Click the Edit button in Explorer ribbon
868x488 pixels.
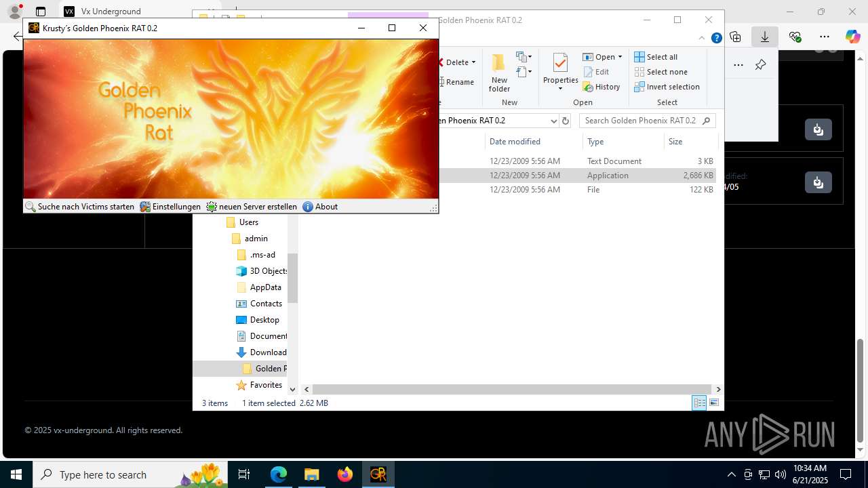tap(596, 72)
